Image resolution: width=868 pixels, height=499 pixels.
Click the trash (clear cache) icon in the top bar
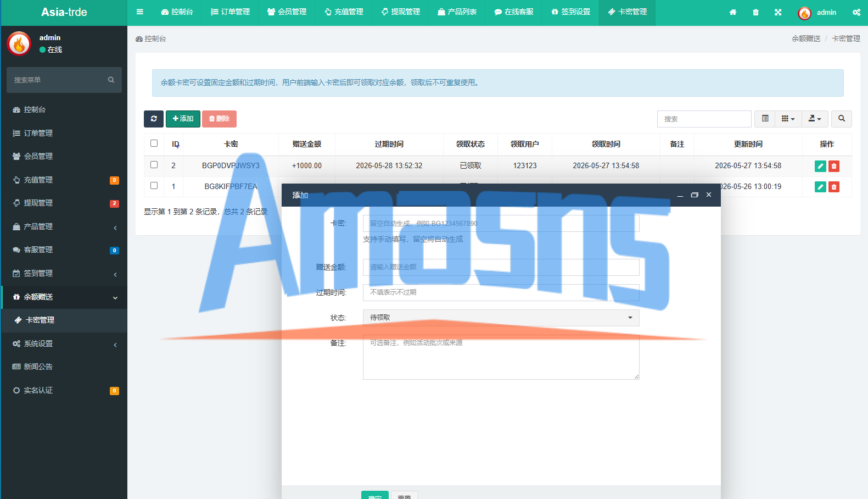[x=755, y=12]
